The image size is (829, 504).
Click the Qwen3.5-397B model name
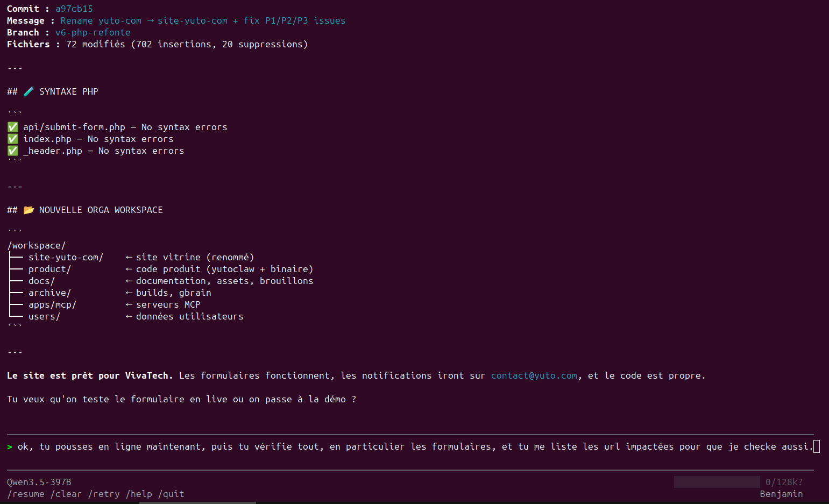point(39,482)
